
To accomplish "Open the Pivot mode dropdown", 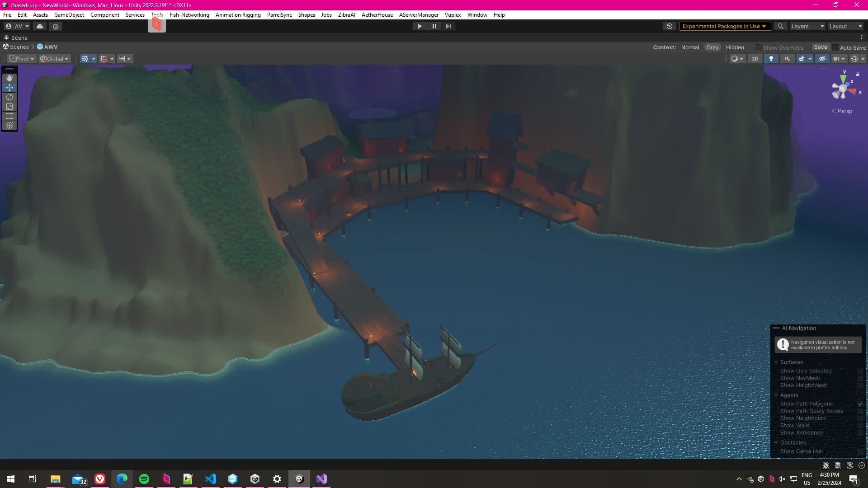I will [22, 59].
